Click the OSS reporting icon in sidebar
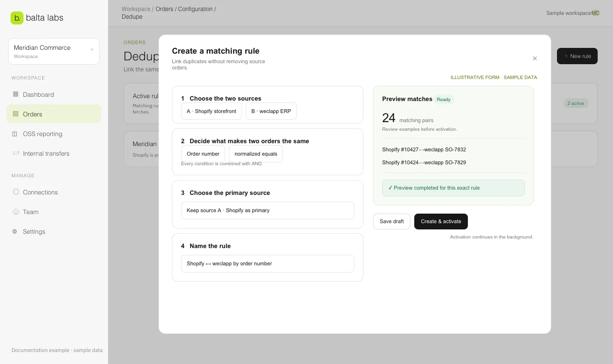This screenshot has width=613, height=364. 15,134
